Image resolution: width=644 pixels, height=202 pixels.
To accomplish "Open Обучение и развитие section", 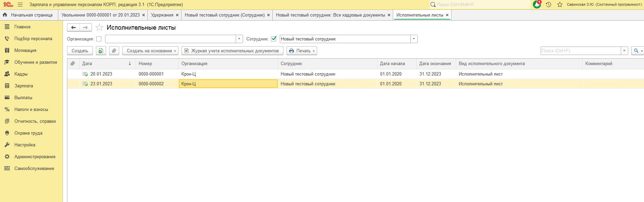I will pos(36,62).
